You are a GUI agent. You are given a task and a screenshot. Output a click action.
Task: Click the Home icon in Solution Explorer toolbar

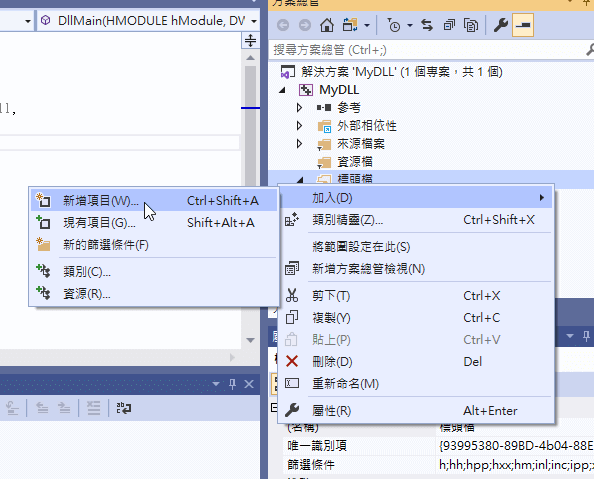[327, 25]
